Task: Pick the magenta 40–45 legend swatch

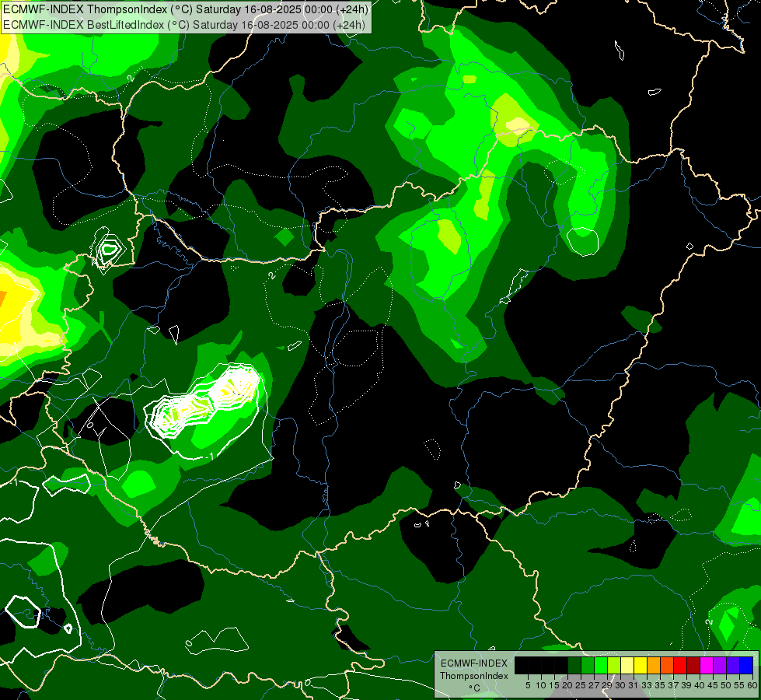Action: (707, 665)
